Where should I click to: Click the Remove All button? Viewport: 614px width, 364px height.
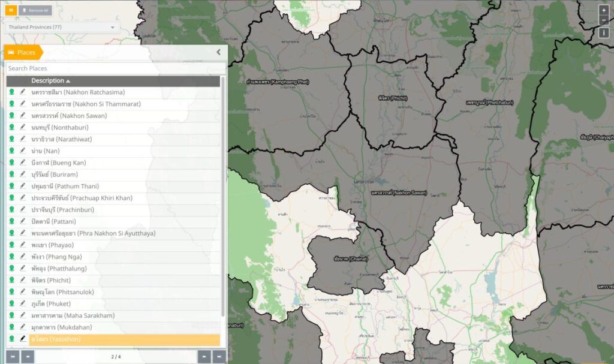[36, 10]
